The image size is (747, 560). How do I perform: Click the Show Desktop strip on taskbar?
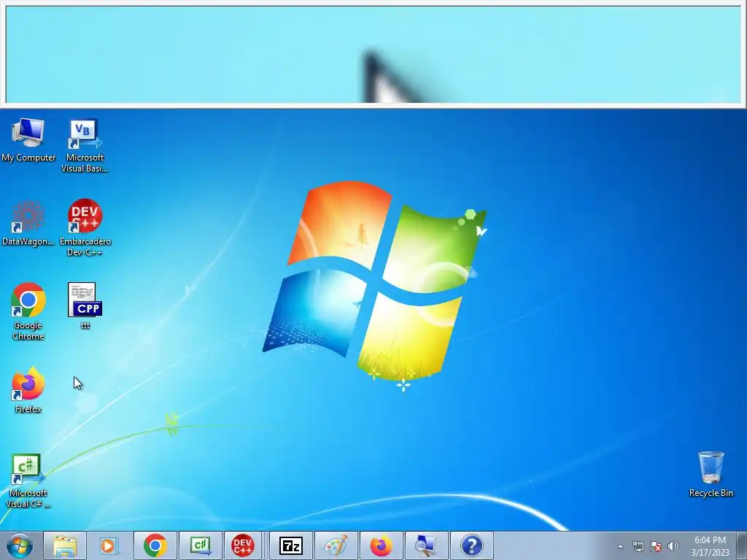pyautogui.click(x=742, y=545)
